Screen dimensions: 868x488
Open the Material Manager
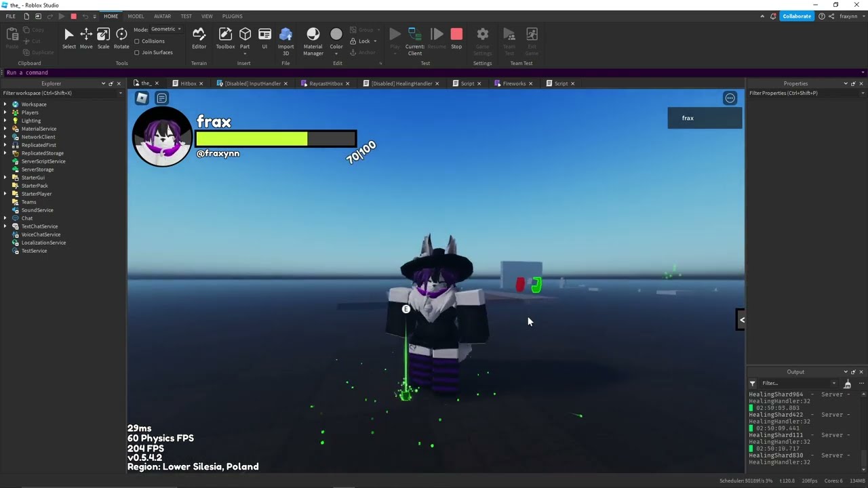pyautogui.click(x=313, y=41)
